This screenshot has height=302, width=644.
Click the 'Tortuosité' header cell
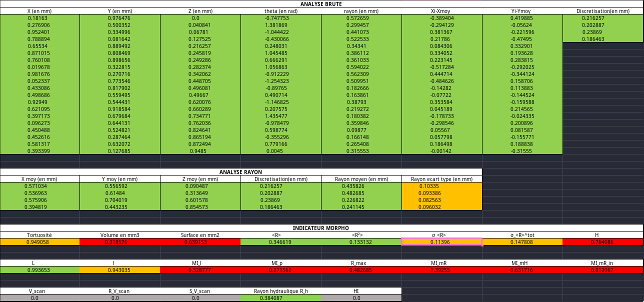point(39,235)
